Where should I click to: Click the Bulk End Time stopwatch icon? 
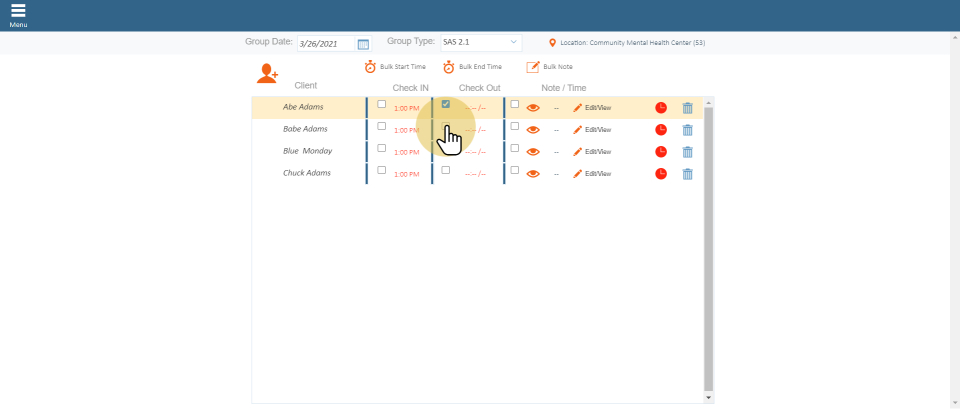[x=449, y=67]
